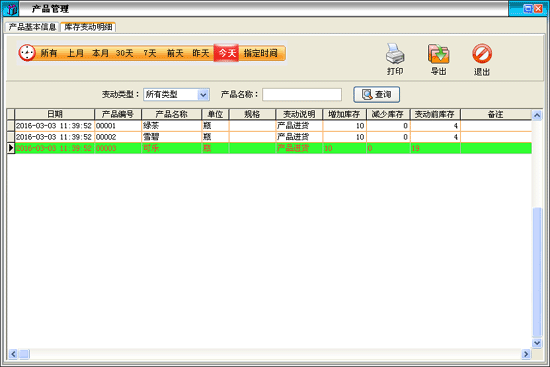The height and width of the screenshot is (367, 550).
Task: Click the 产品名称 search input field
Action: click(302, 94)
